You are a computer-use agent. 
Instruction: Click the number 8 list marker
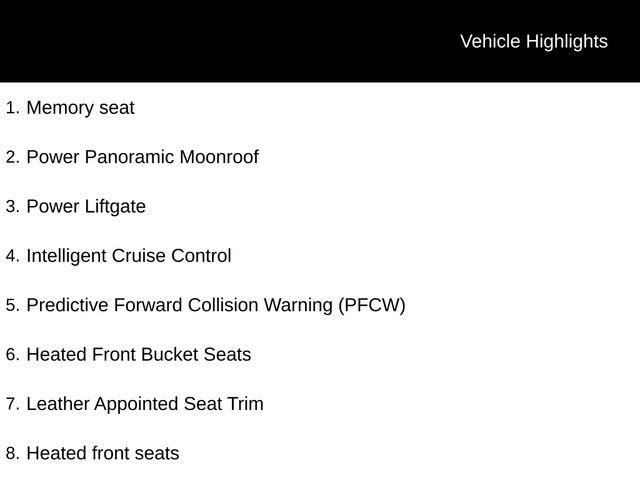point(12,454)
